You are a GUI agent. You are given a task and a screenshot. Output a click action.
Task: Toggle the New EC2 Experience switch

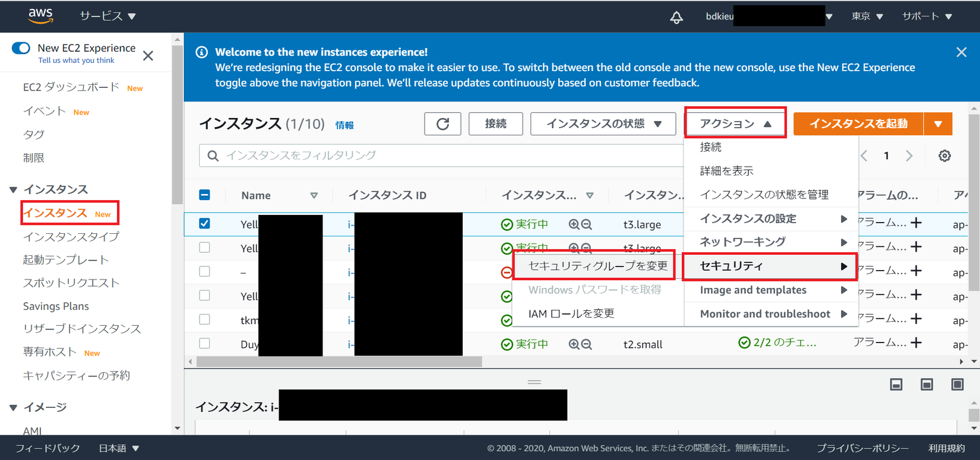pyautogui.click(x=21, y=48)
